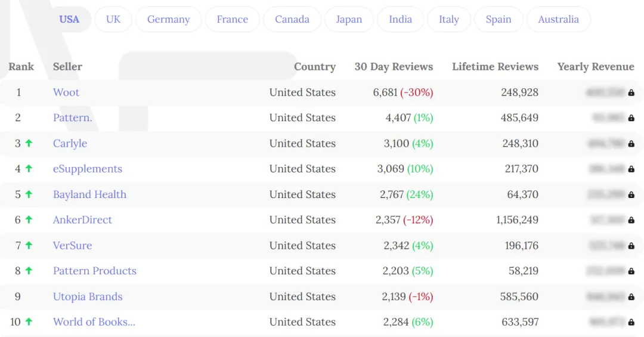Screen dimensions: 644x337
Task: Show rankings for the Japan tab
Action: 349,19
